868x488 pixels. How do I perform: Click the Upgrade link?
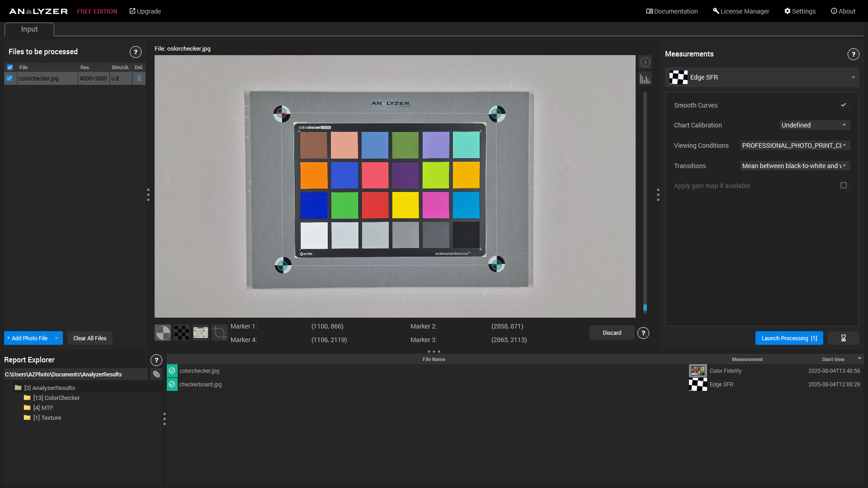pos(145,11)
